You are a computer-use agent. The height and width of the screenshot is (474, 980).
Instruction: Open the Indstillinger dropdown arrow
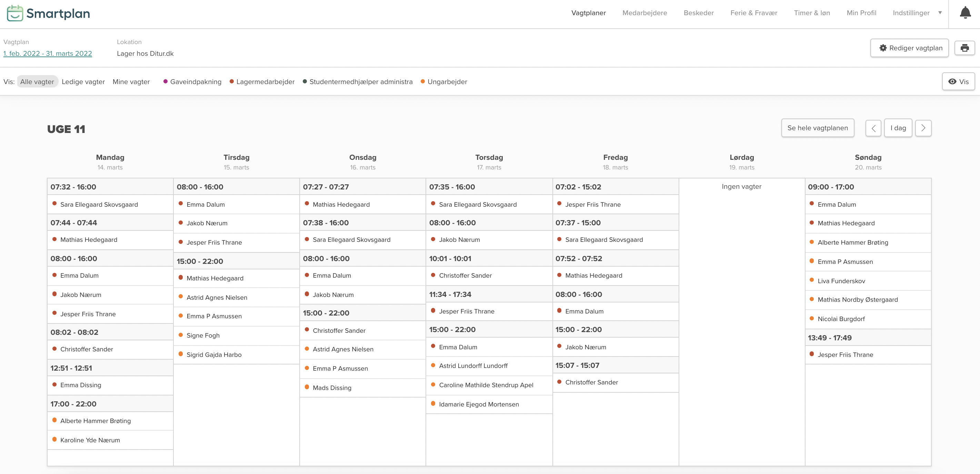click(940, 12)
